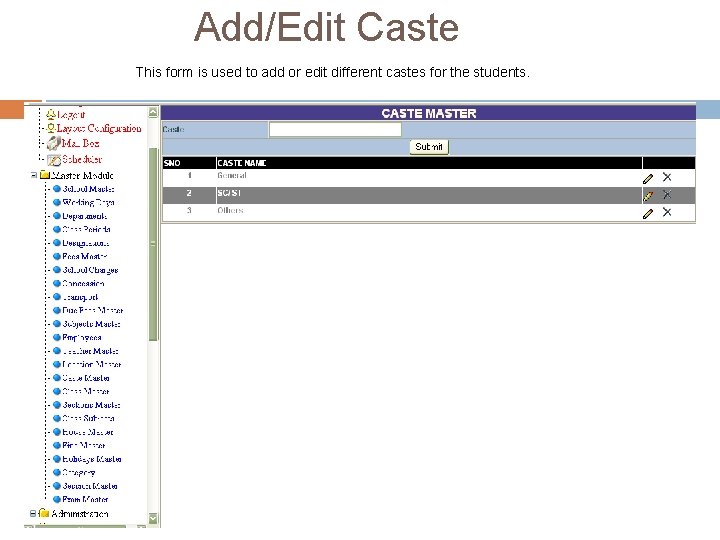Select Subjects Master in the tree
This screenshot has height=540, width=720.
point(91,324)
